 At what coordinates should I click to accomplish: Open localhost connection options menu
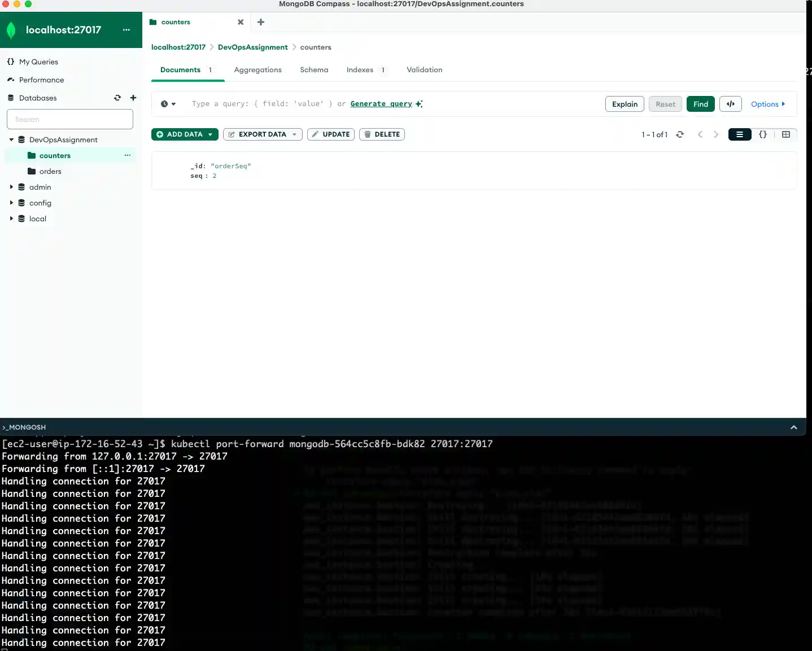pyautogui.click(x=126, y=30)
